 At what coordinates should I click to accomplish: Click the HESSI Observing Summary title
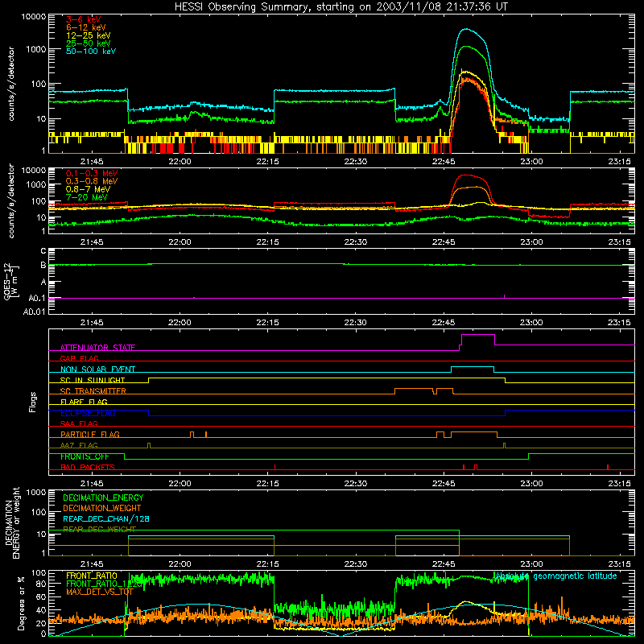point(341,6)
